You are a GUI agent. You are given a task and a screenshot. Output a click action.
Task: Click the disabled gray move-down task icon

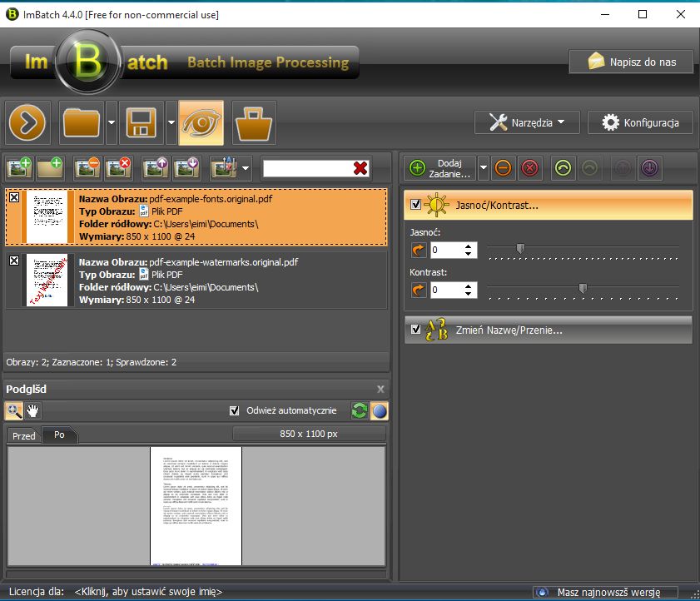coord(590,168)
